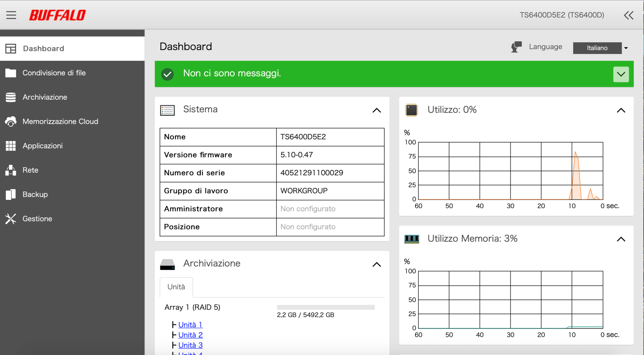Click Utilizzo Memoria: 3% heading

point(472,239)
